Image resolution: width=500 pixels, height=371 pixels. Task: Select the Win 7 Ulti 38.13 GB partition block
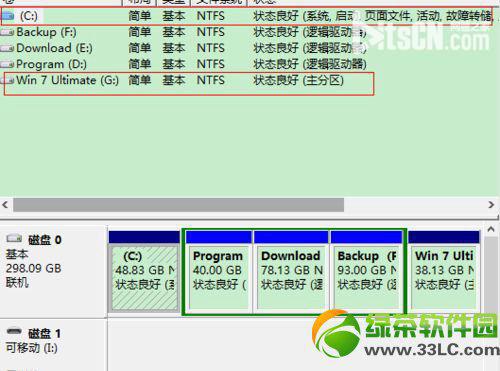(x=444, y=271)
